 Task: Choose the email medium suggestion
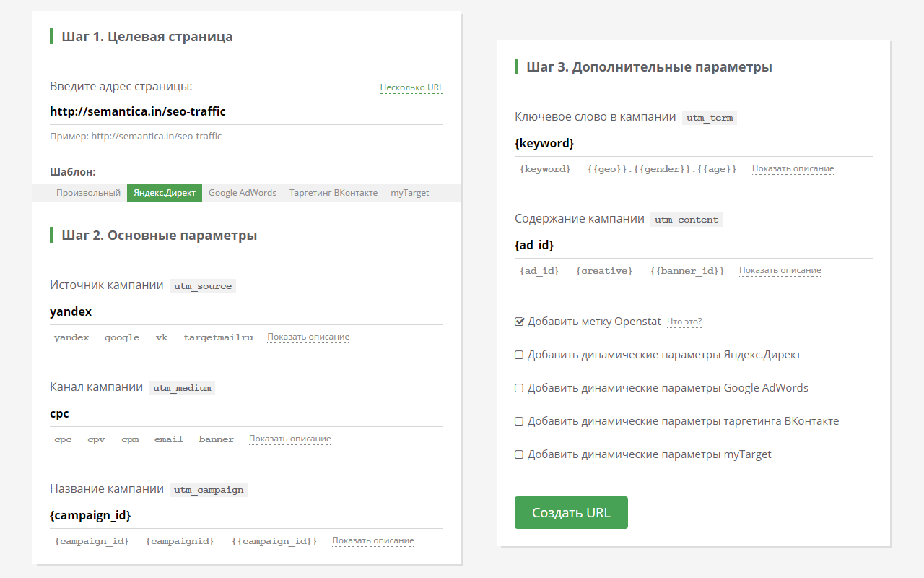pyautogui.click(x=169, y=439)
